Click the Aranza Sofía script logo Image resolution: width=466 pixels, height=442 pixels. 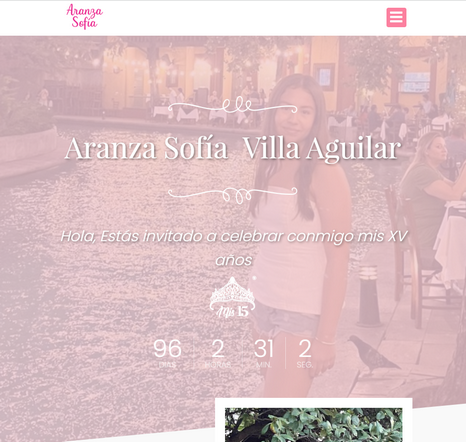tap(84, 16)
